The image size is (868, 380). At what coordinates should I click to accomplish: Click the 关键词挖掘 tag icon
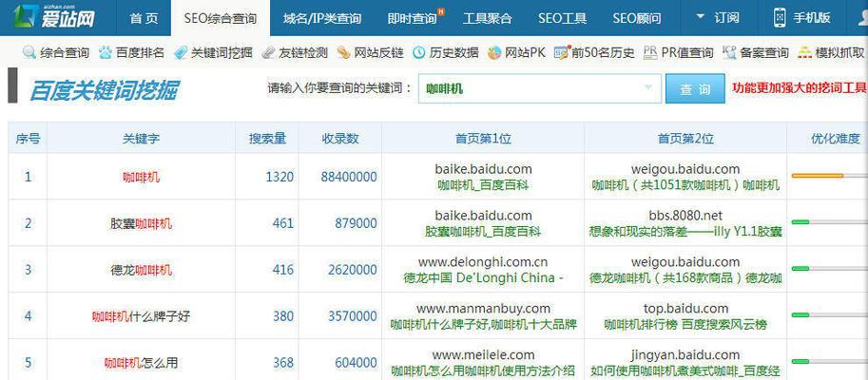[x=181, y=53]
